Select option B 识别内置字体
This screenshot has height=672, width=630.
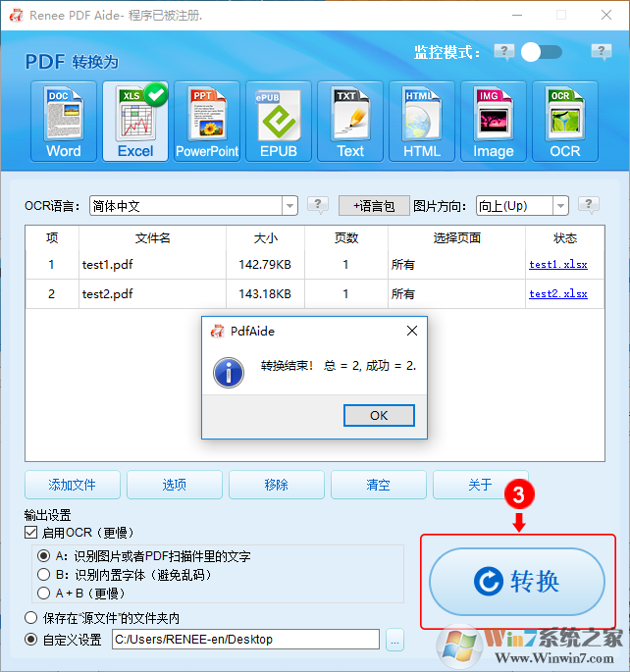click(x=43, y=574)
